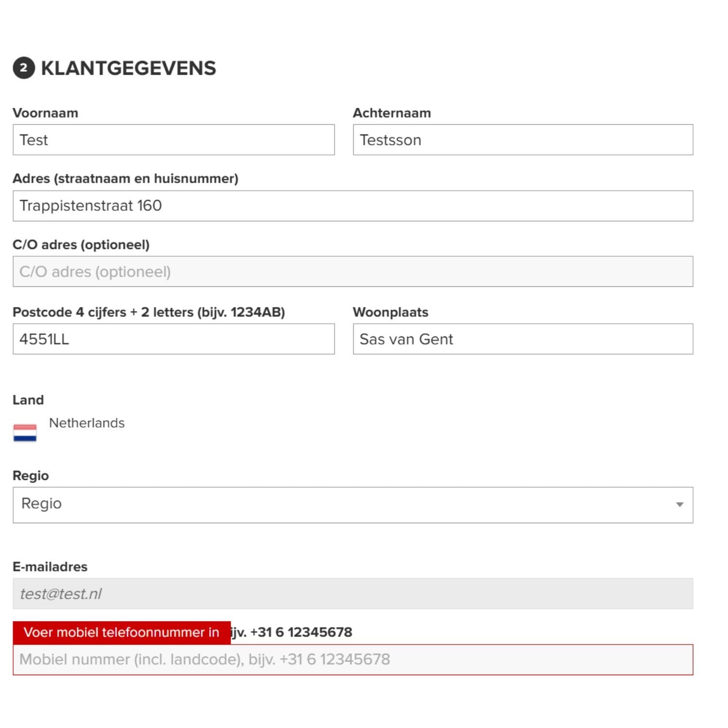Click the Voornaam label

tap(45, 113)
